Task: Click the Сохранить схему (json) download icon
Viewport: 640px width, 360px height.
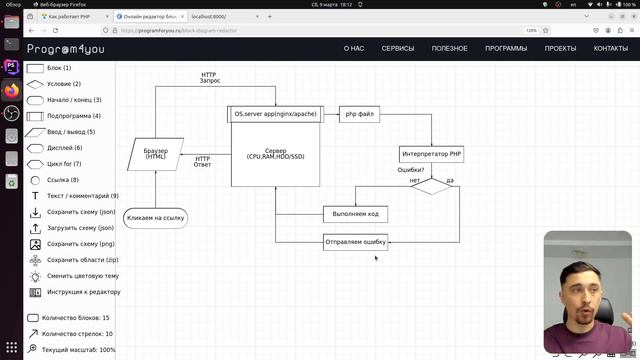Action: pyautogui.click(x=35, y=212)
